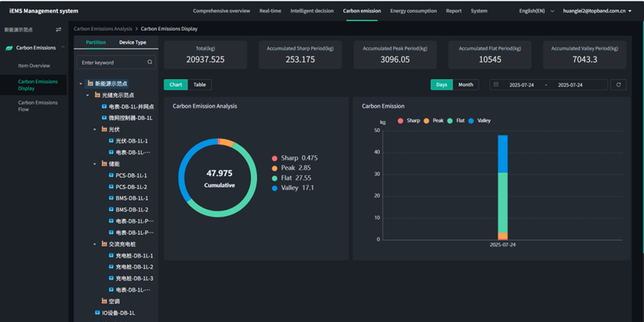Toggle Sharp 0.475 donut legend entry

pyautogui.click(x=295, y=158)
